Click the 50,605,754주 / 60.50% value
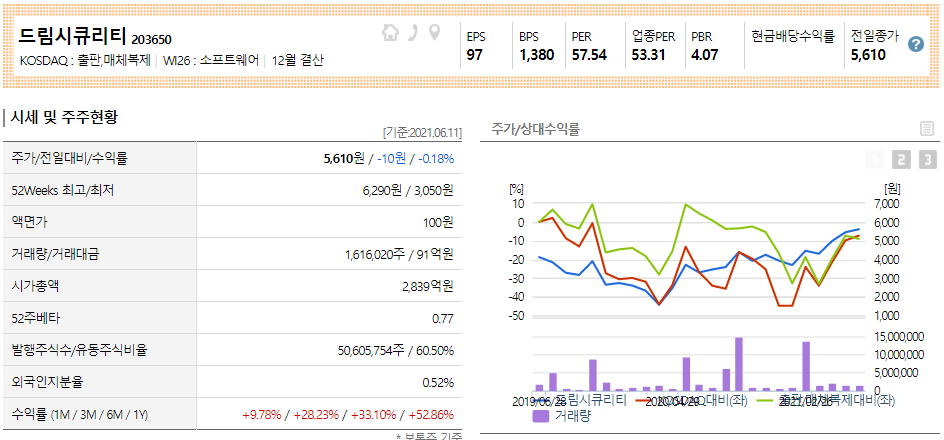 point(396,350)
